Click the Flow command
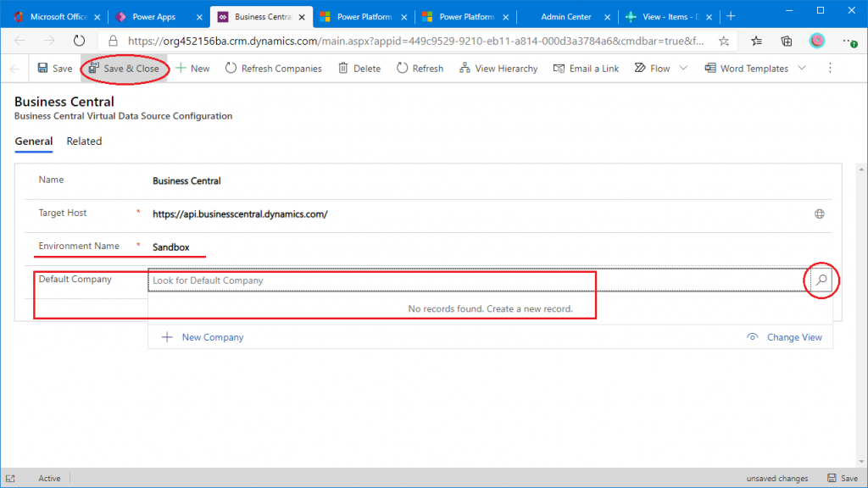Viewport: 868px width, 488px height. (652, 68)
